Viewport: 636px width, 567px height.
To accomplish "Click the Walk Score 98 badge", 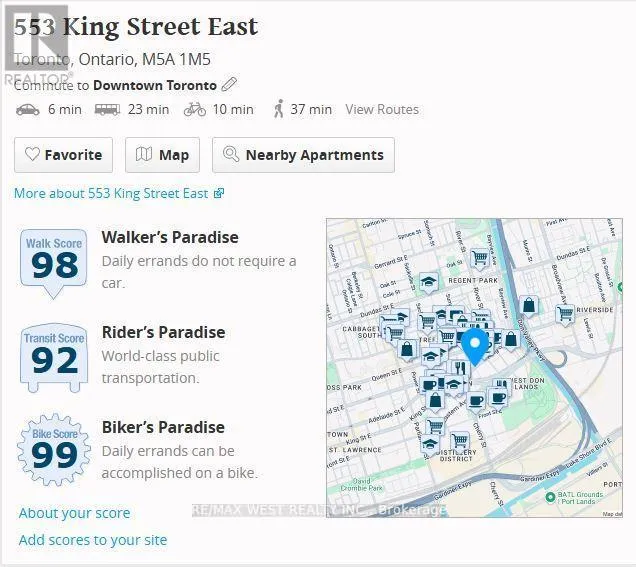I will [x=54, y=261].
